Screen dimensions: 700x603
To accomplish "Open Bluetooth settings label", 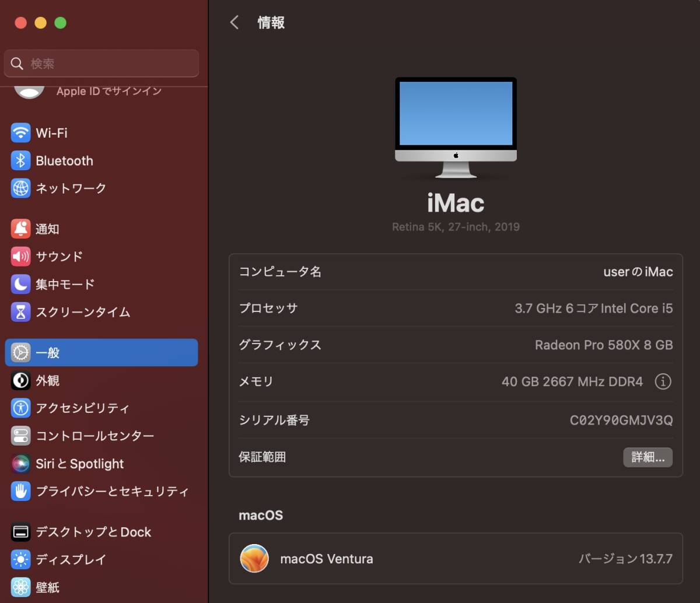I will point(64,161).
